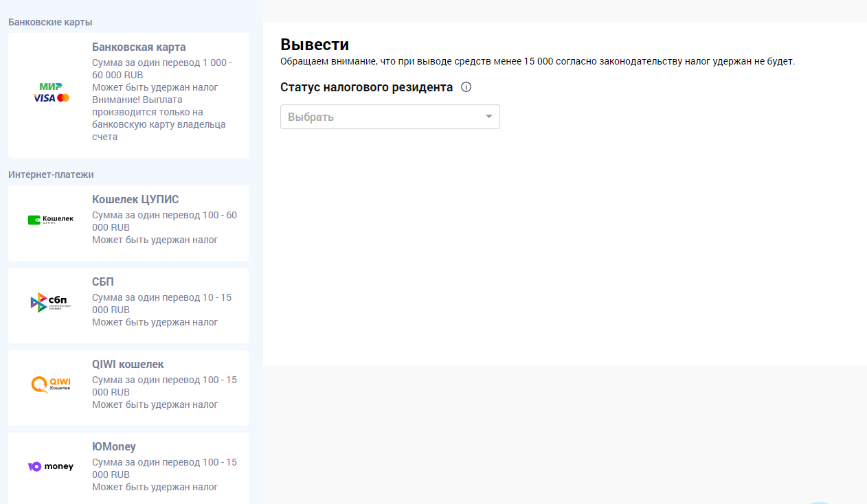Select the Банковская карта title
The width and height of the screenshot is (867, 504).
coord(139,47)
